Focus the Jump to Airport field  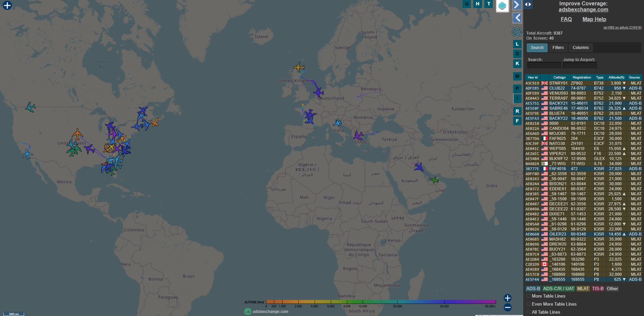tap(580, 65)
